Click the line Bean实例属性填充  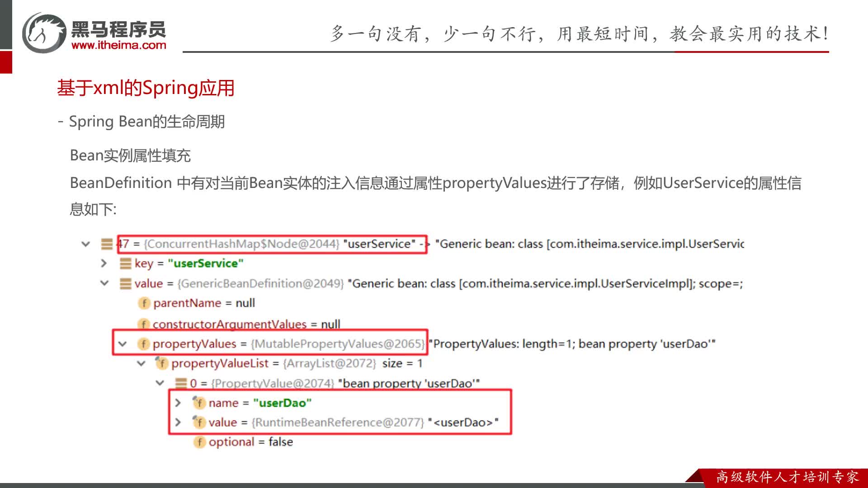(130, 155)
